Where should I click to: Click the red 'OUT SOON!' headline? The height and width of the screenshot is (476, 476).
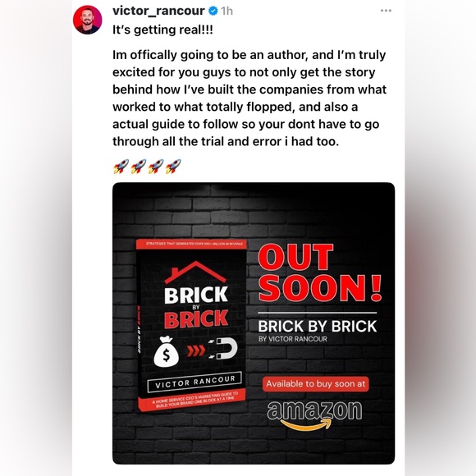click(320, 272)
